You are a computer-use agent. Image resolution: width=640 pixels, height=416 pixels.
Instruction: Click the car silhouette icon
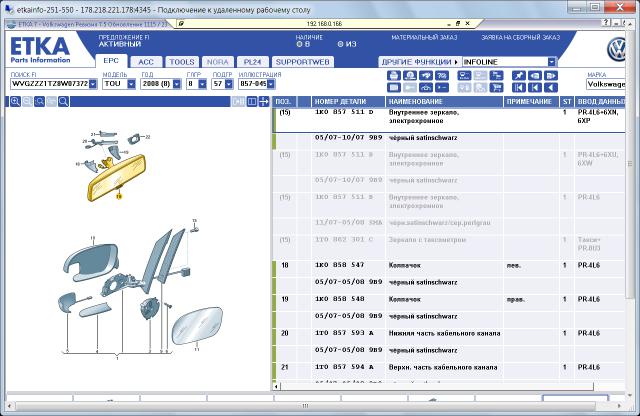[x=426, y=87]
